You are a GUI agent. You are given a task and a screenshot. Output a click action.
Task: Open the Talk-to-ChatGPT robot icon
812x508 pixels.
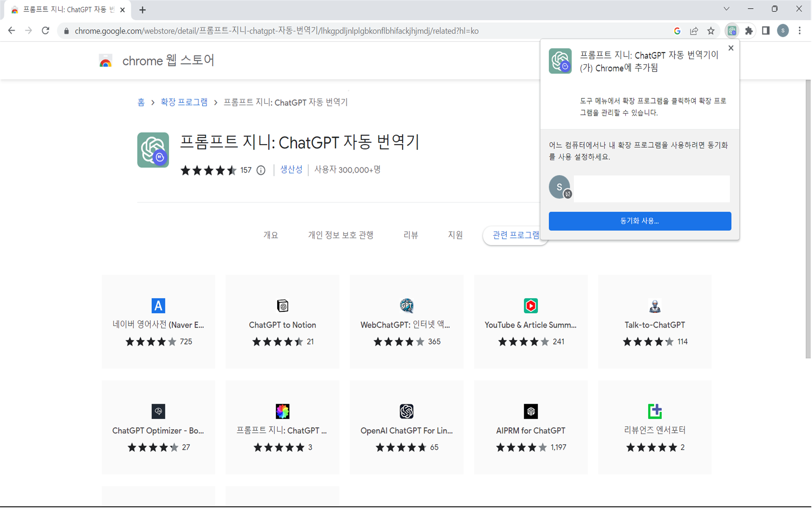coord(655,306)
